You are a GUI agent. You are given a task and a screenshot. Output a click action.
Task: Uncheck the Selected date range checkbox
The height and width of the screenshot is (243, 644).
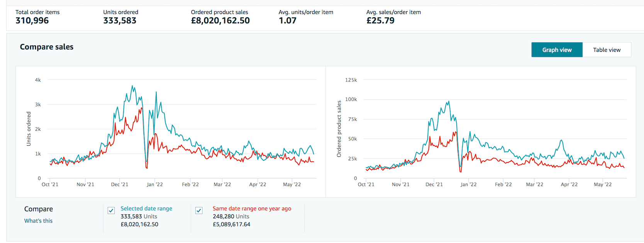111,211
